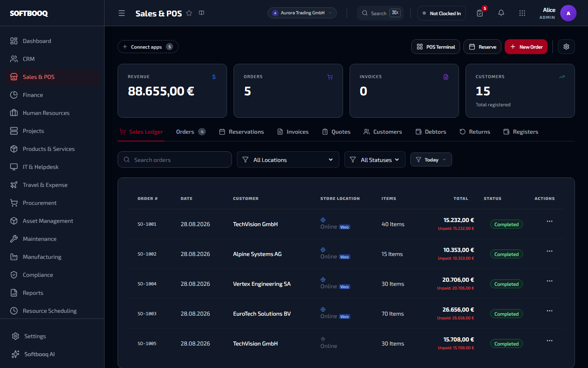Switch to the Quotes tab
This screenshot has width=588, height=368.
tap(336, 132)
